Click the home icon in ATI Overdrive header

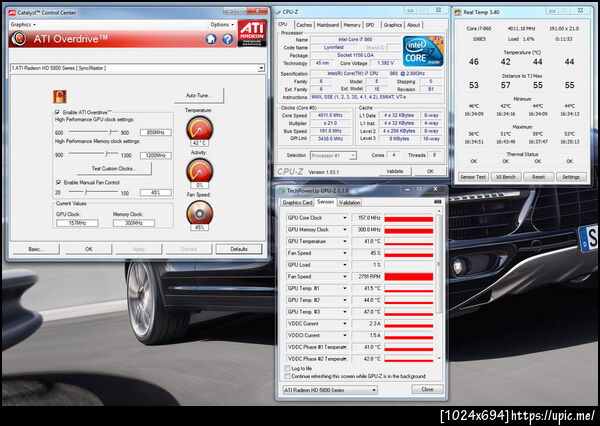211,39
